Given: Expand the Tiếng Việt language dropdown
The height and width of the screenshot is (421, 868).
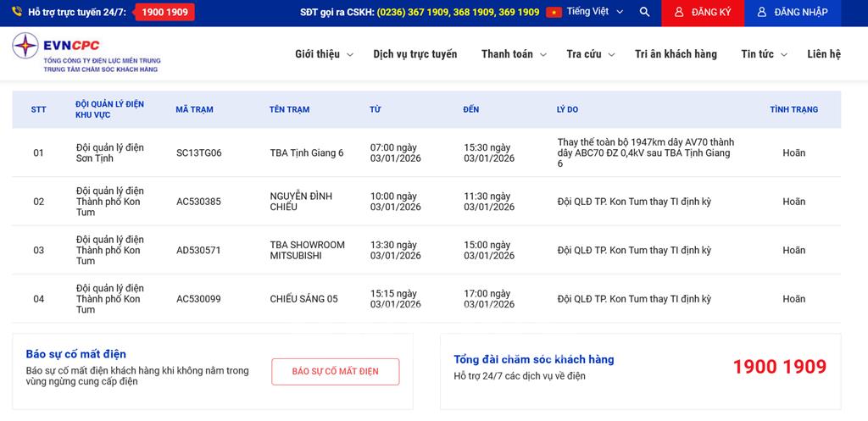Looking at the screenshot, I should (x=595, y=13).
